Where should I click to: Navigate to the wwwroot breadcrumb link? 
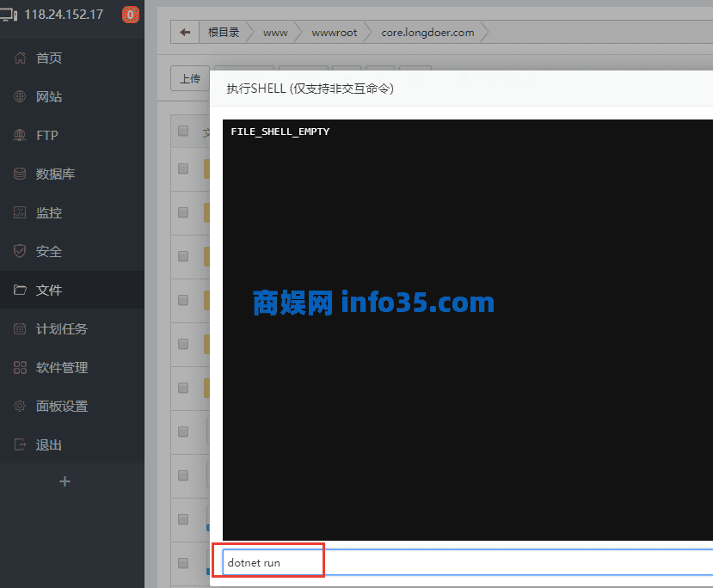click(334, 32)
